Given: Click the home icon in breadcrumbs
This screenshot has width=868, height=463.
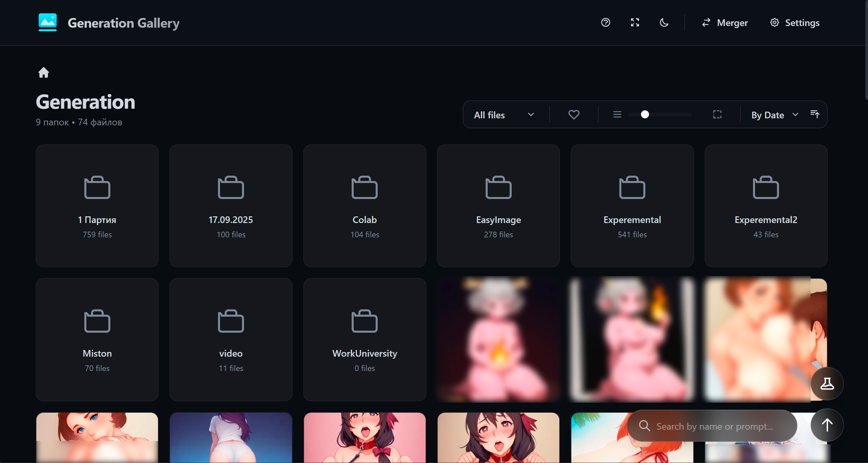Looking at the screenshot, I should tap(44, 73).
